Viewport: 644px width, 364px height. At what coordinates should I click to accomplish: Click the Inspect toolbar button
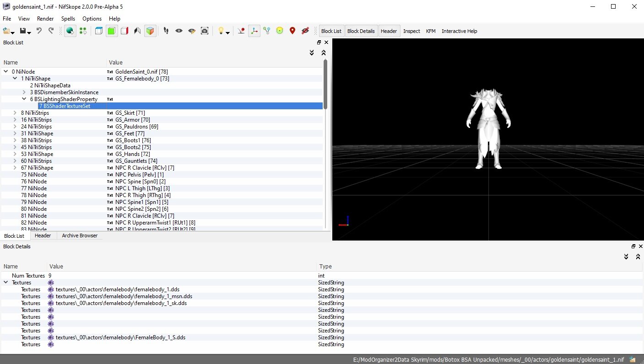[411, 31]
